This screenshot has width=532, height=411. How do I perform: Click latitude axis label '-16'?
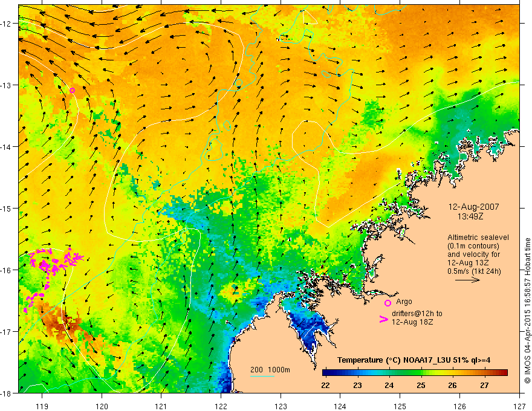(x=6, y=270)
